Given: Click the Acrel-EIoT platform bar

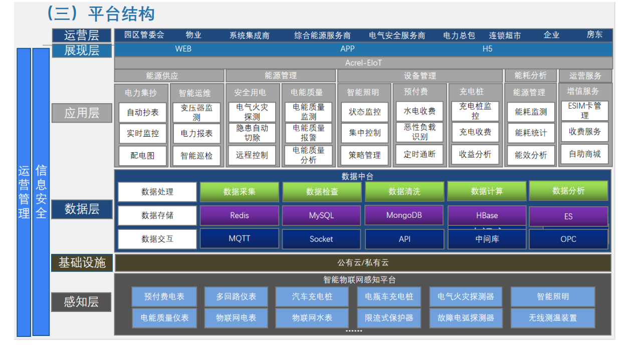Looking at the screenshot, I should tap(363, 63).
